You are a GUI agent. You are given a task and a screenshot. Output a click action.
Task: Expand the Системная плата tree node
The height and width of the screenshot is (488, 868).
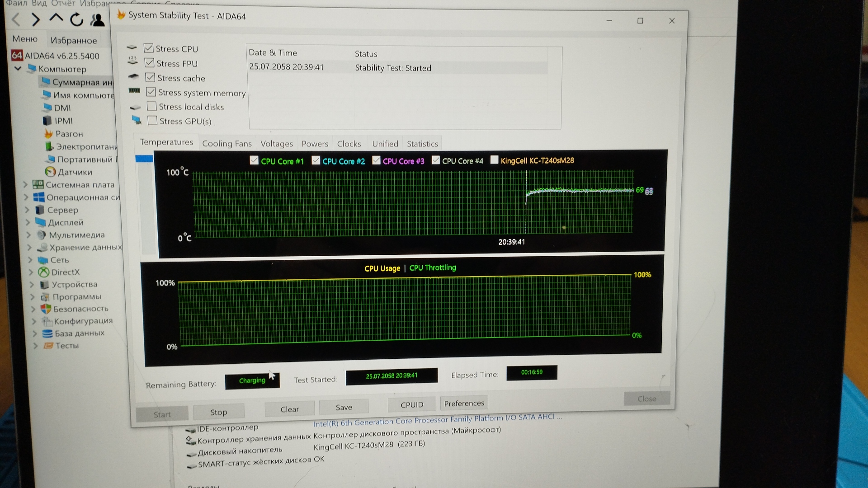pyautogui.click(x=25, y=184)
